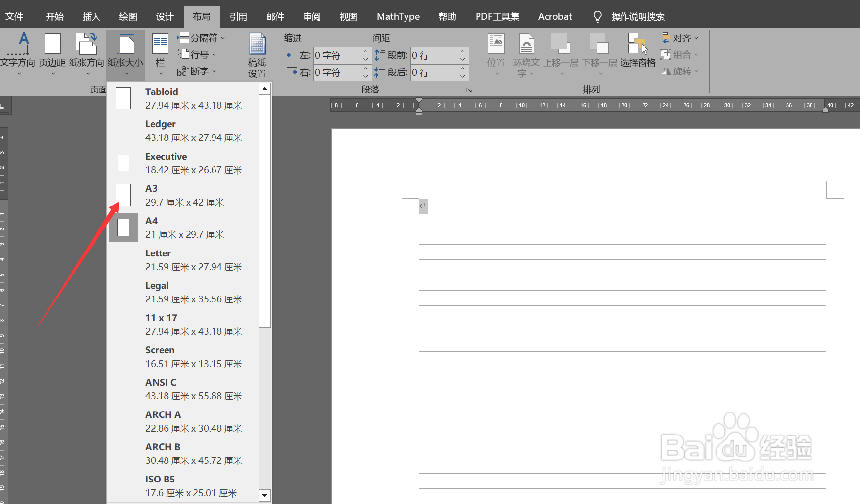Viewport: 860px width, 504px height.
Task: Click the paper size list scroll-up arrow
Action: [x=264, y=89]
